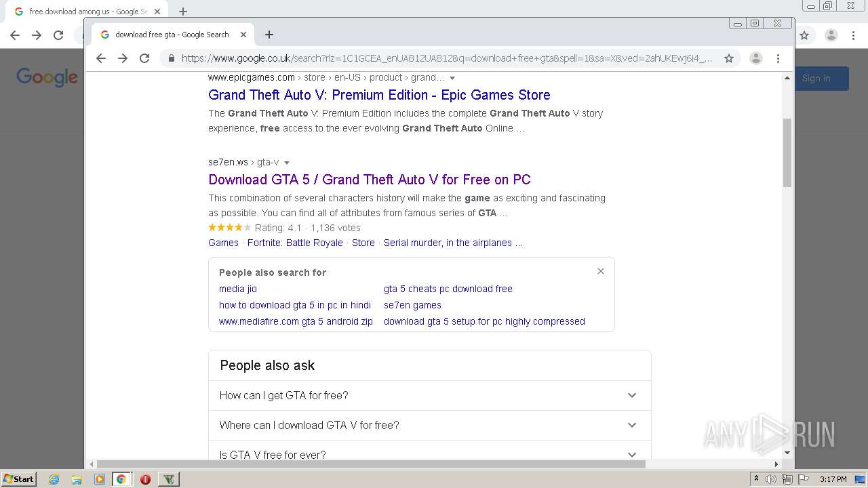Image resolution: width=868 pixels, height=488 pixels.
Task: Go back in the front Chrome window
Action: 101,58
